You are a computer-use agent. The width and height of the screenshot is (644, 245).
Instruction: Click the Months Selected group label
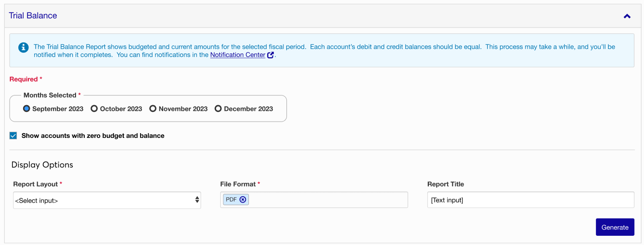pyautogui.click(x=50, y=95)
